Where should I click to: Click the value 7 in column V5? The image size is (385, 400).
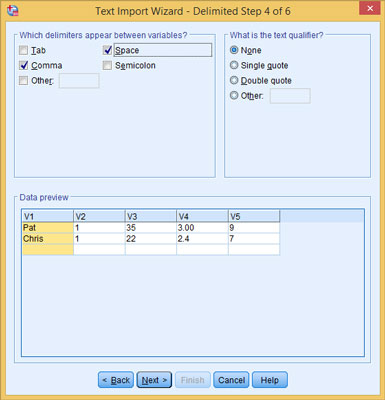[254, 239]
